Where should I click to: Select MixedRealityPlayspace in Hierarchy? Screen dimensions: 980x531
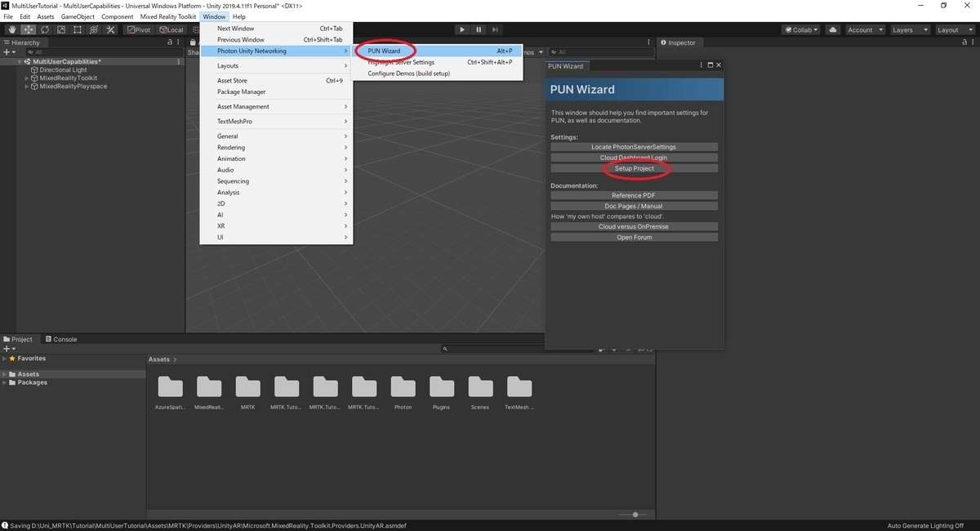coord(73,86)
